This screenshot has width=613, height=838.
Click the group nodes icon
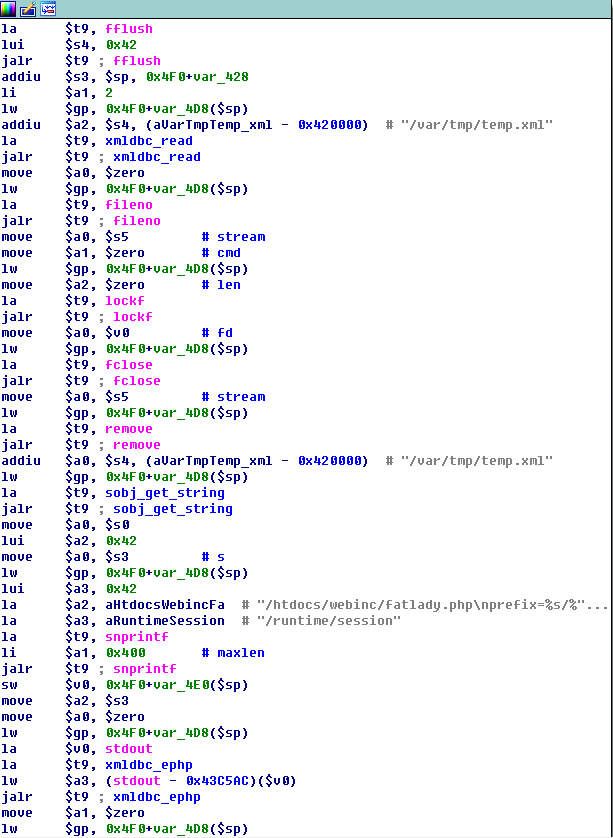click(47, 9)
